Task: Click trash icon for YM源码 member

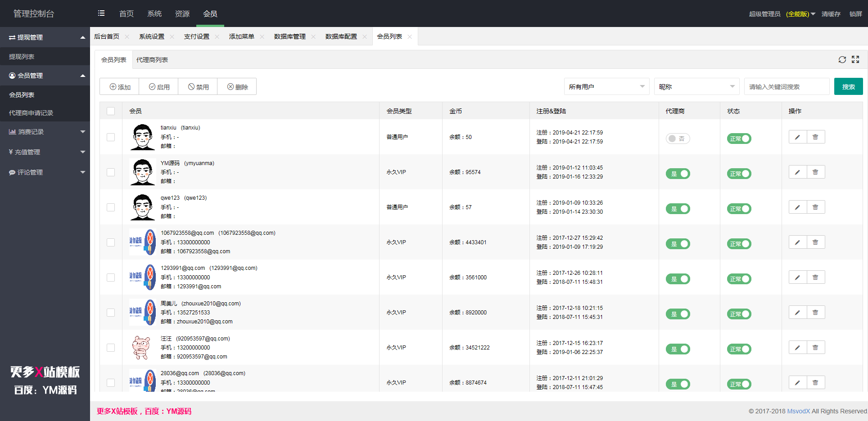Action: coord(815,172)
